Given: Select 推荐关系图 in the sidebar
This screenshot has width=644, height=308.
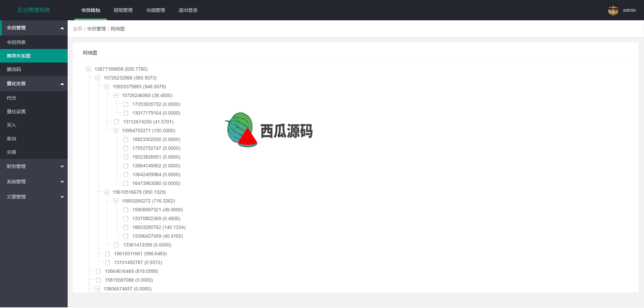Looking at the screenshot, I should pyautogui.click(x=34, y=56).
